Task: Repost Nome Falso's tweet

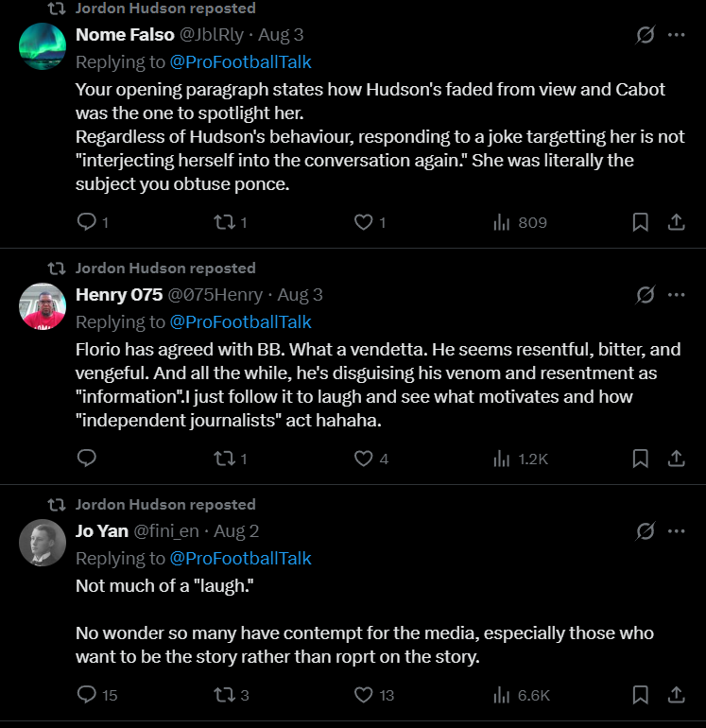Action: pyautogui.click(x=224, y=222)
